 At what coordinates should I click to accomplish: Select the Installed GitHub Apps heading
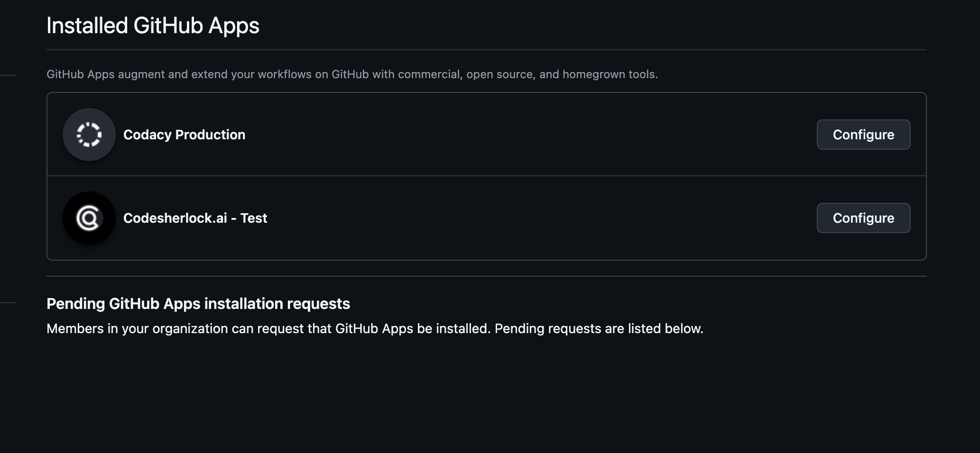[x=153, y=26]
